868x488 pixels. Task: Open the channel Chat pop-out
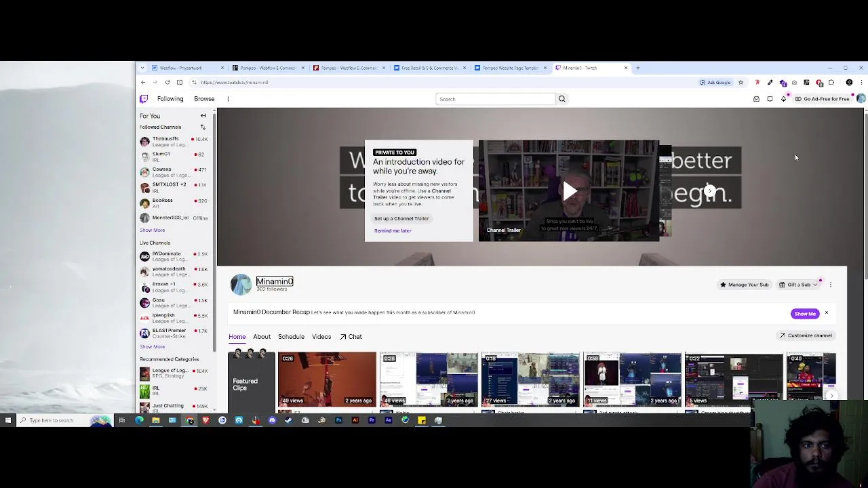351,337
